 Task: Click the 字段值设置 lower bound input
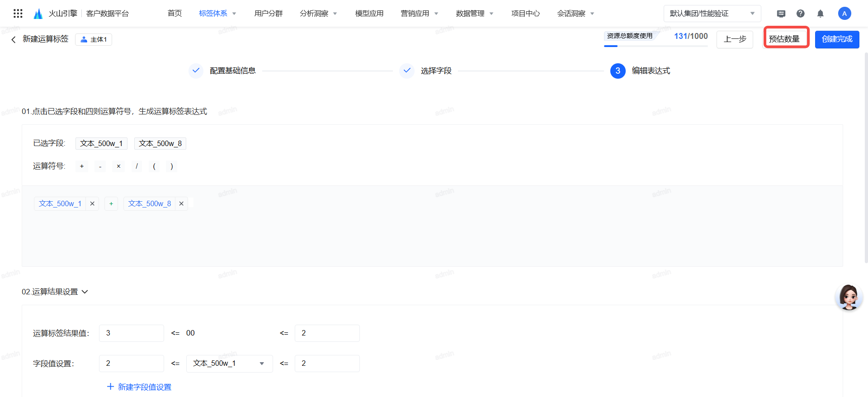click(132, 364)
